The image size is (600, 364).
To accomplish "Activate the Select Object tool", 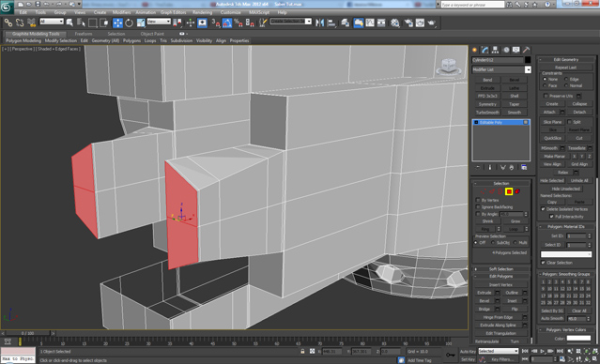I will [x=69, y=23].
